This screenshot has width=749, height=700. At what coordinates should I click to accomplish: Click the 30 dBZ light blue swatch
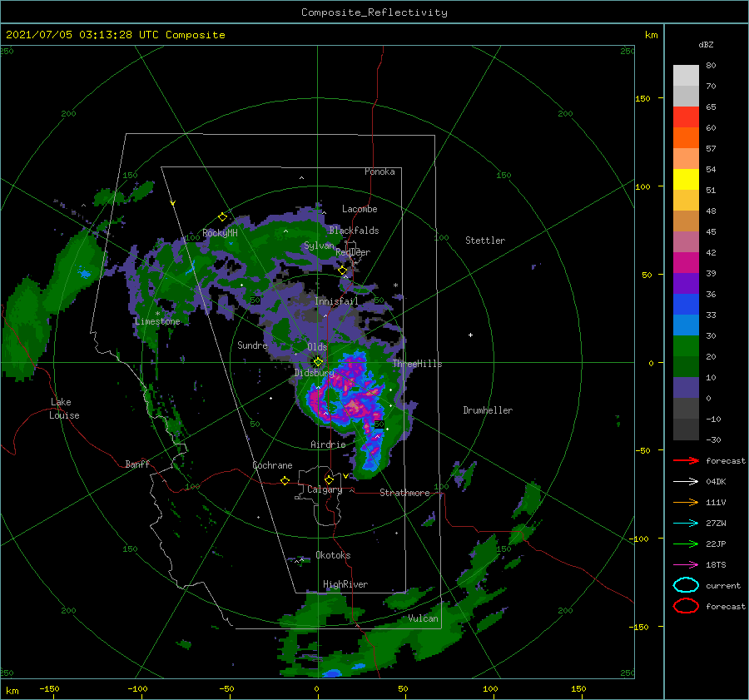click(x=686, y=325)
